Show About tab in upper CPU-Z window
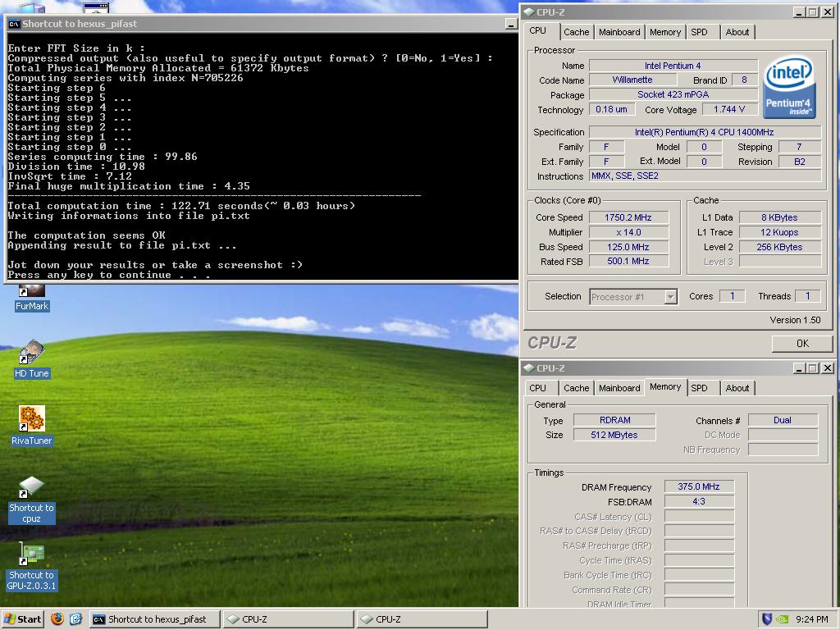This screenshot has width=840, height=630. (x=737, y=32)
